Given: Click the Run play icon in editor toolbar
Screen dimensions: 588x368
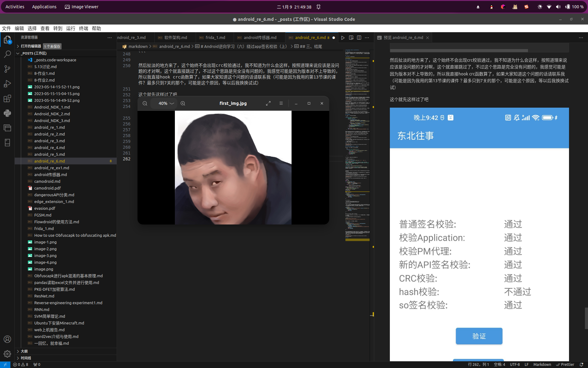Looking at the screenshot, I should (343, 38).
